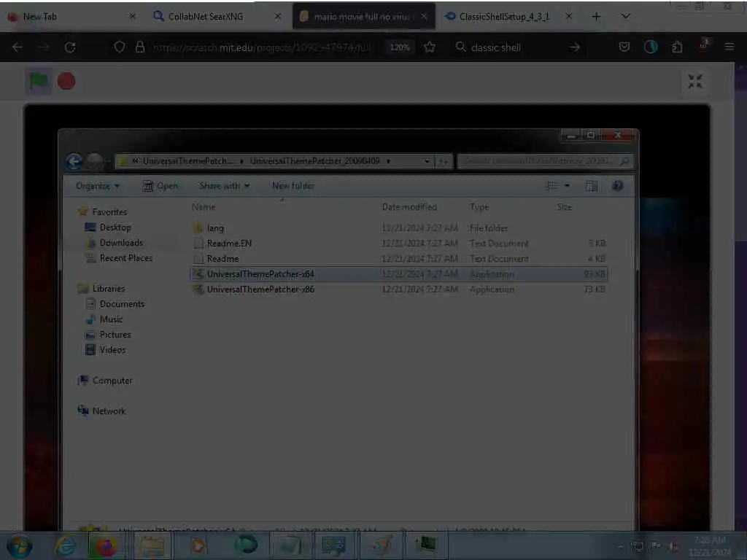The height and width of the screenshot is (560, 747).
Task: Close the CollabNet SearXNG tab
Action: (278, 16)
